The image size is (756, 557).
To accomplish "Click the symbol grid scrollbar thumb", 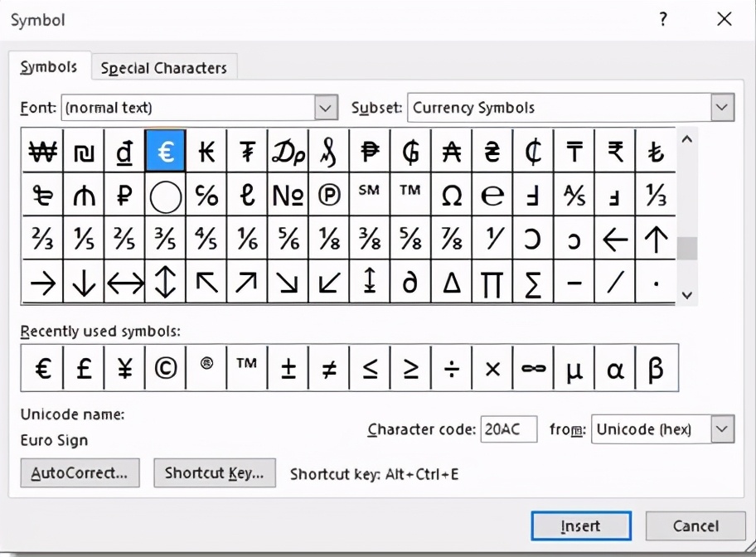I will tap(687, 249).
